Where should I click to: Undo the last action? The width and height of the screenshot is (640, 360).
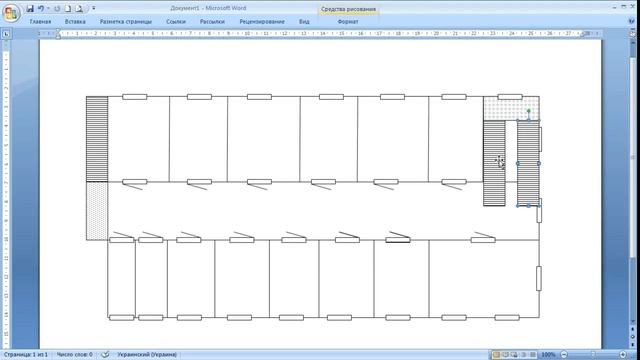[41, 8]
